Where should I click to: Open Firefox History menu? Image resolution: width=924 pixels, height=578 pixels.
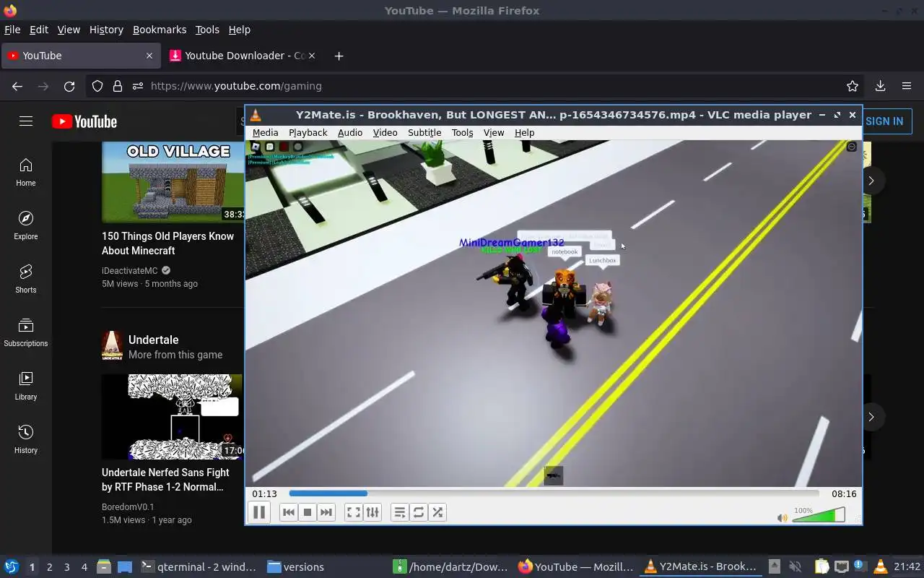click(x=106, y=30)
